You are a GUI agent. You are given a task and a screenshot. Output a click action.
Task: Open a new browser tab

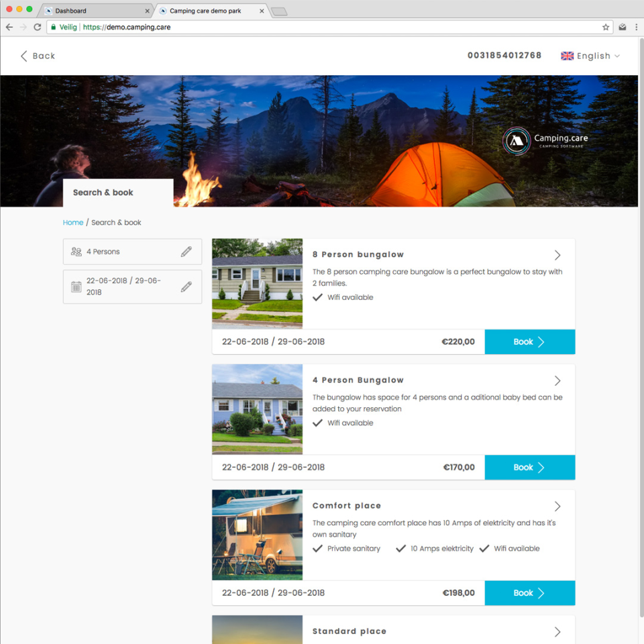[279, 11]
